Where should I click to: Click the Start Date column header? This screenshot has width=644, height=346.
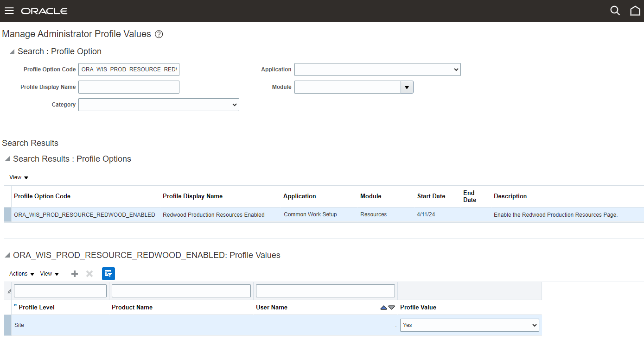coord(431,196)
